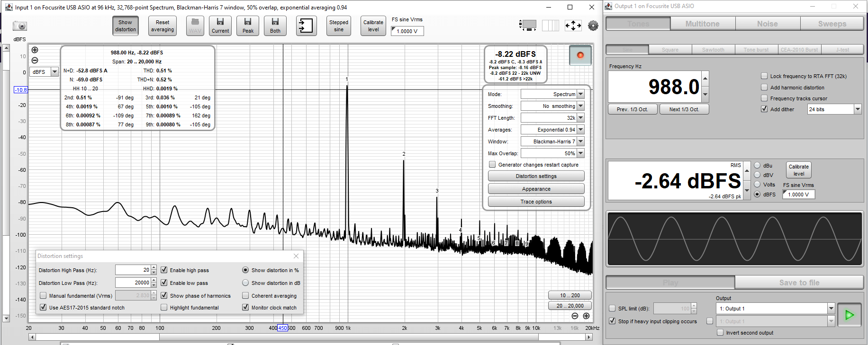Click Reset averaging button

[163, 26]
